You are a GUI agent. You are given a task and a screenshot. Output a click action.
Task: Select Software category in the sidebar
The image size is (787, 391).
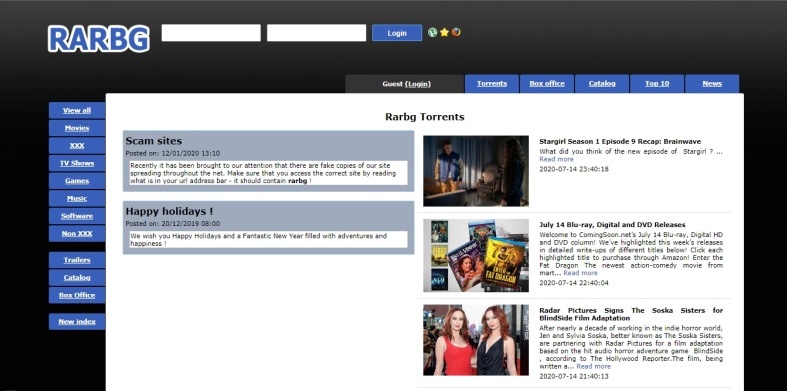click(x=77, y=216)
